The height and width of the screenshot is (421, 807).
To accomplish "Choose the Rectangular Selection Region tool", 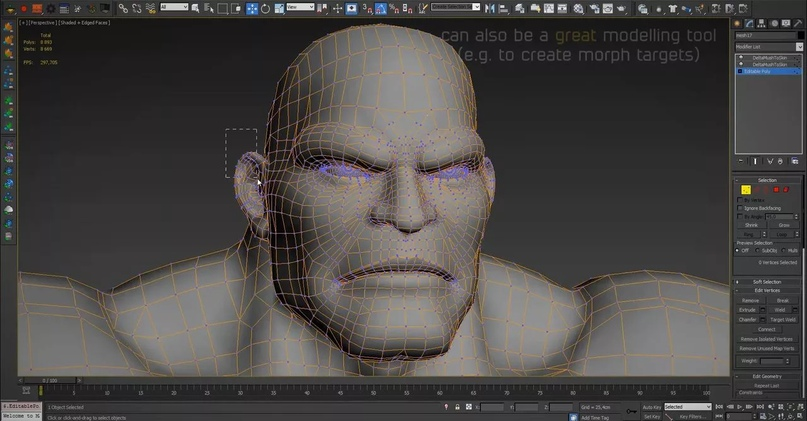I will [x=222, y=8].
